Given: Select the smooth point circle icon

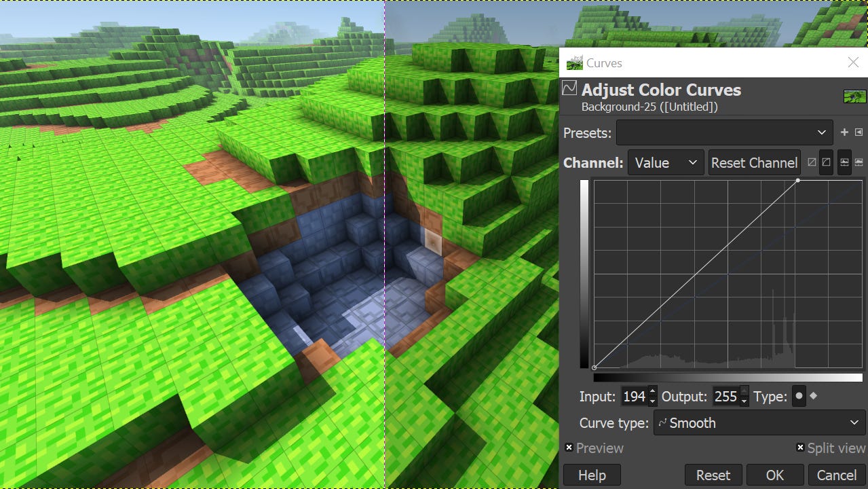Looking at the screenshot, I should pos(799,395).
